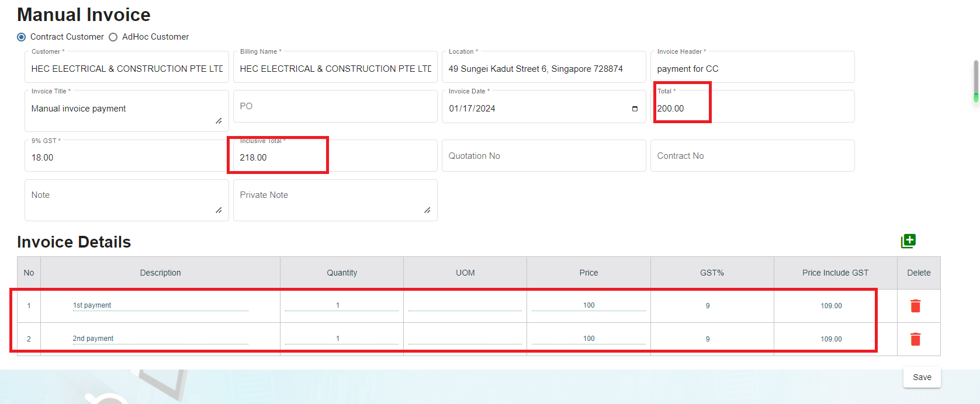Click the page vertical scrollbar

click(975, 82)
